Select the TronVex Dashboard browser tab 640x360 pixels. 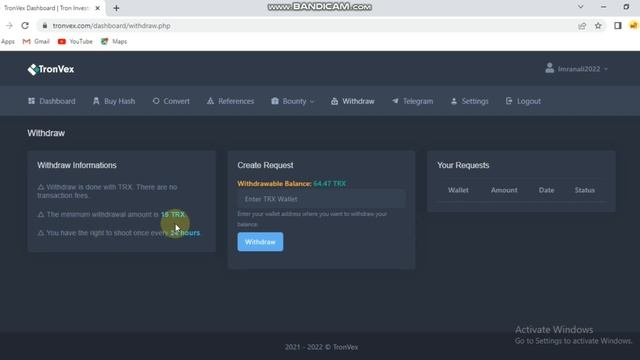52,8
